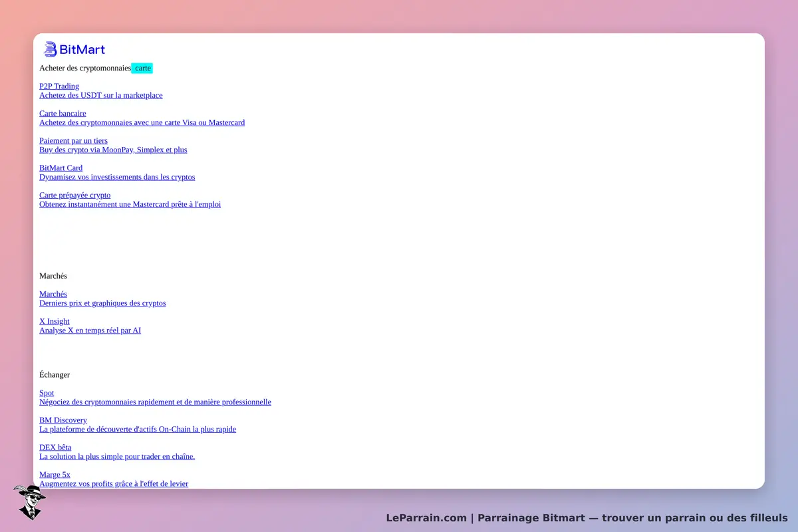Click the cyan 'carte' badge
Image resolution: width=798 pixels, height=532 pixels.
click(142, 68)
